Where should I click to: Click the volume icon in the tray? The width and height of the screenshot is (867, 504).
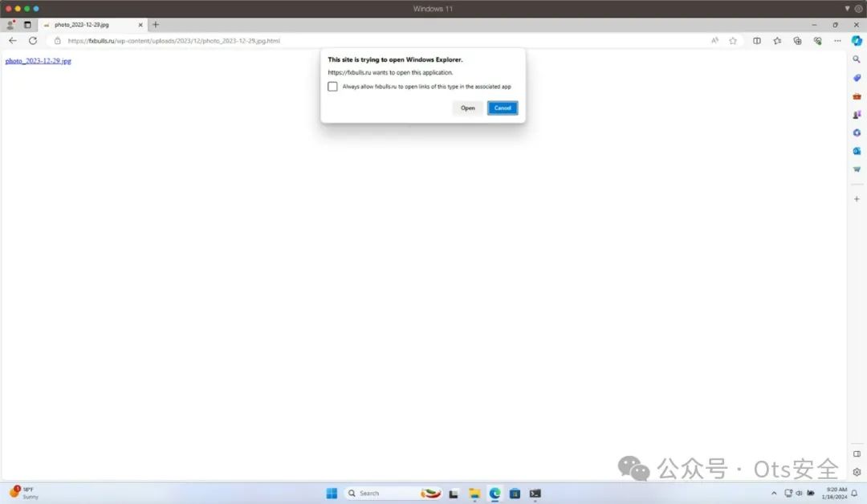coord(799,493)
